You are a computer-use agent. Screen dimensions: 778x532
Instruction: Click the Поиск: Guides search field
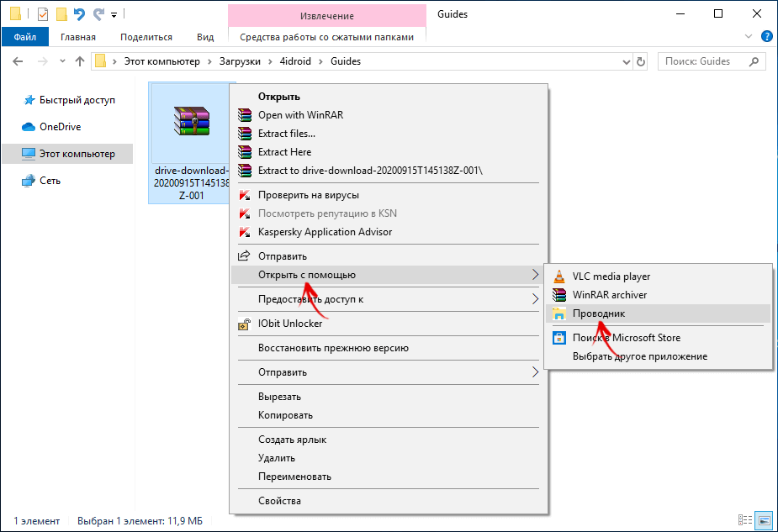click(707, 61)
